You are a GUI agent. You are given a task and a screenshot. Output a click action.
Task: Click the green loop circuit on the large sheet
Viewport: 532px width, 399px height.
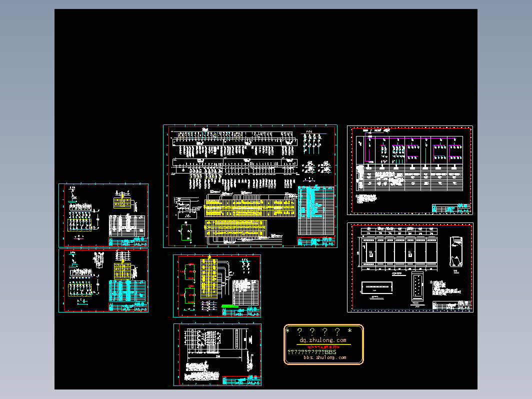pos(186,232)
